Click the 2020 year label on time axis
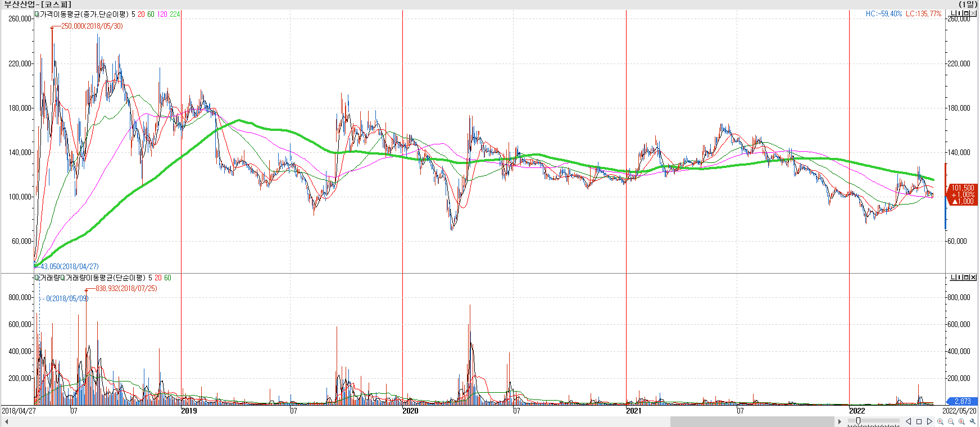This screenshot has width=980, height=427. [x=410, y=411]
